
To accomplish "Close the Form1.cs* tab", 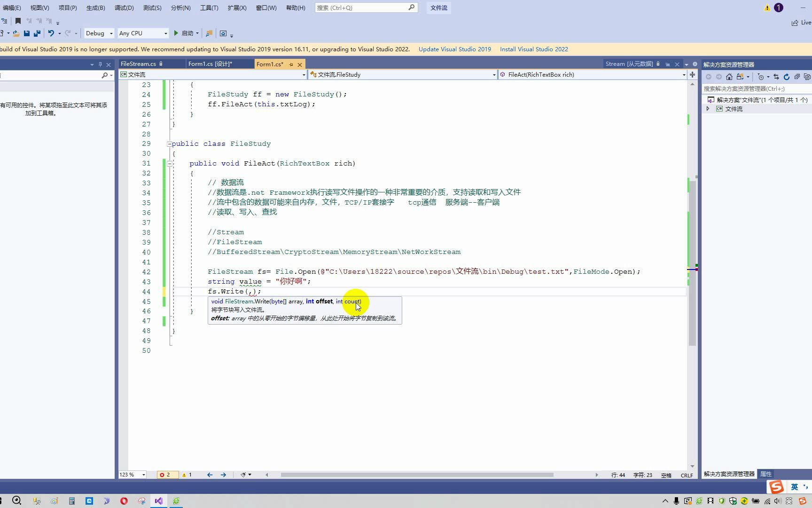I will [300, 64].
